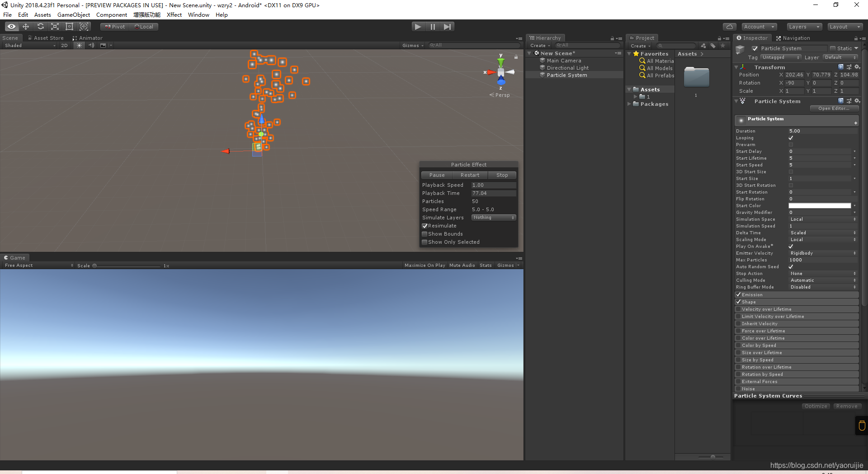
Task: Select the Rect transform tool
Action: click(70, 27)
